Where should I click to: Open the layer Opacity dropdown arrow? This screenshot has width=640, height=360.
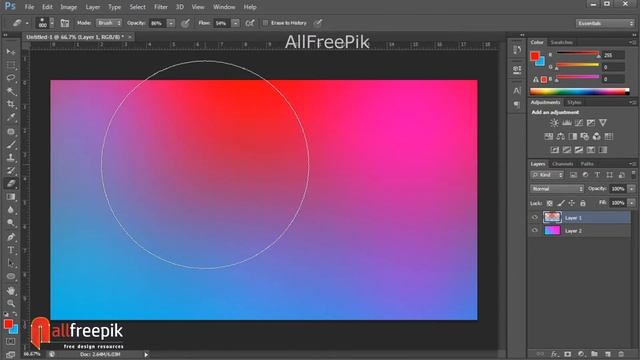click(x=631, y=189)
